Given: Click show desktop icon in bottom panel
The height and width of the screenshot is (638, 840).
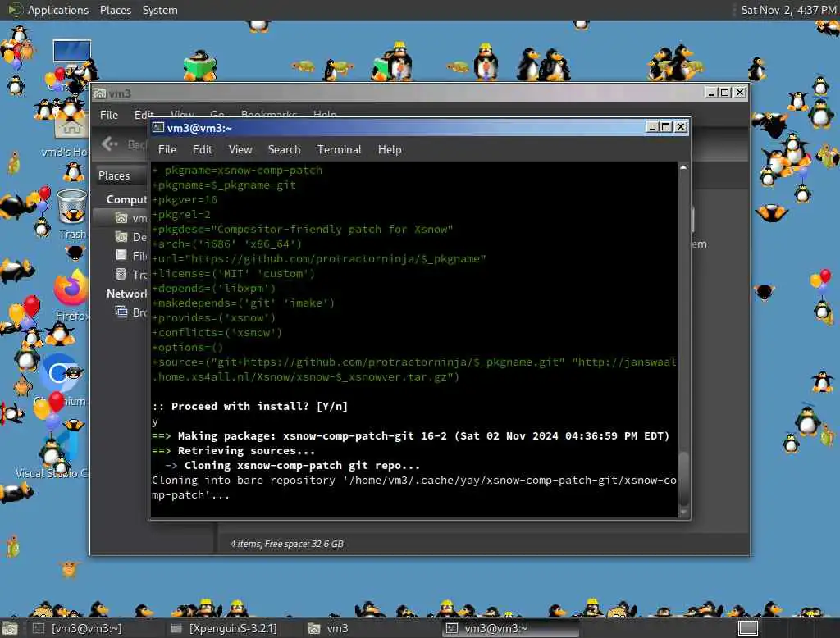Looking at the screenshot, I should (x=10, y=628).
